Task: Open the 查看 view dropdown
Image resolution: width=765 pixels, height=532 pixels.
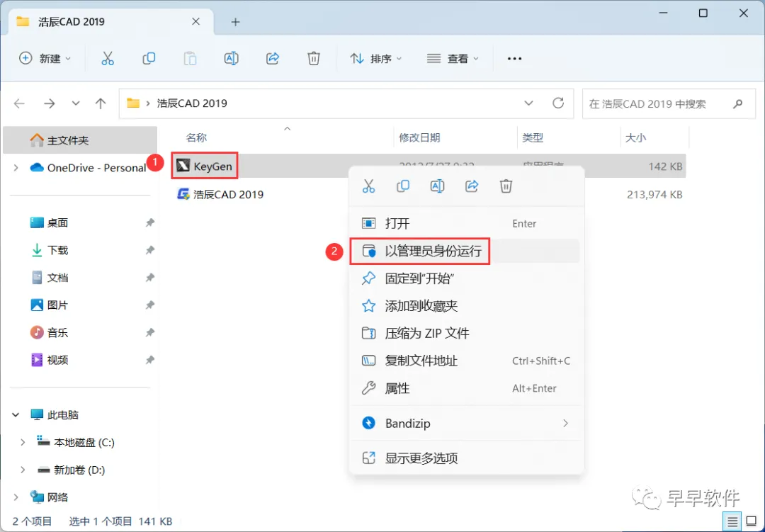Action: pyautogui.click(x=453, y=59)
